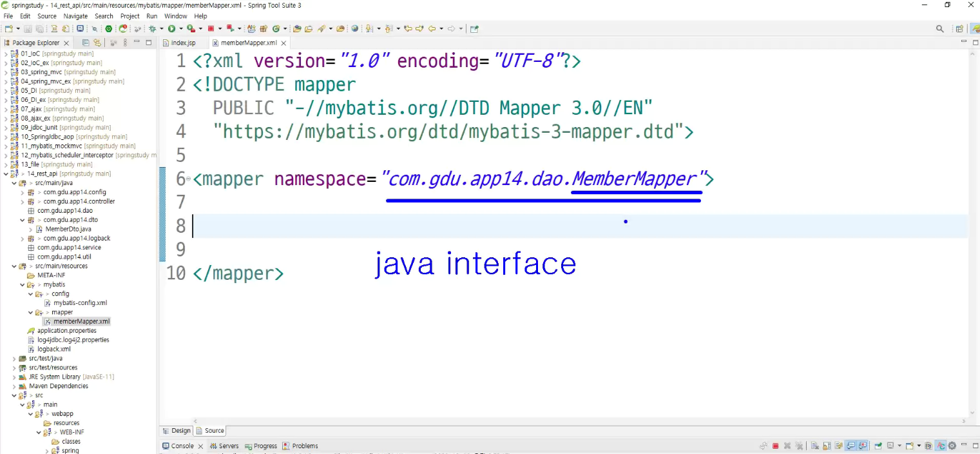Collapse All in Package Explorer toolbar

click(x=86, y=43)
